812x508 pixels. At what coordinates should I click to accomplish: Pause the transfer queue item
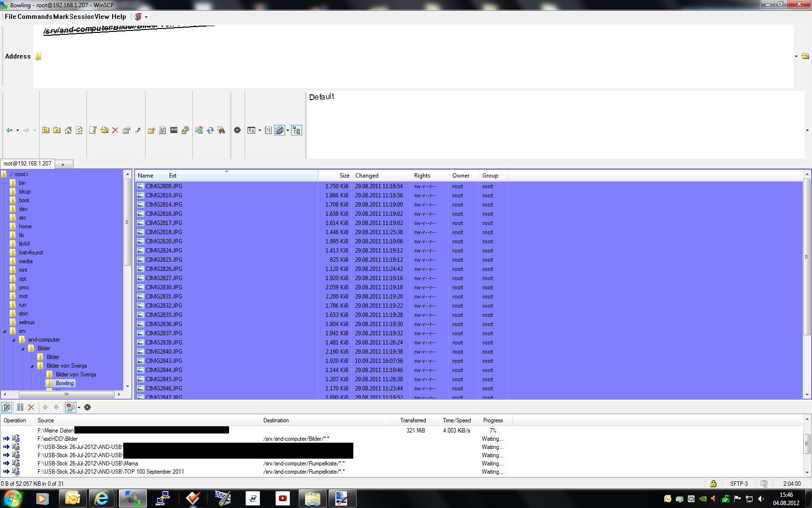tap(20, 407)
